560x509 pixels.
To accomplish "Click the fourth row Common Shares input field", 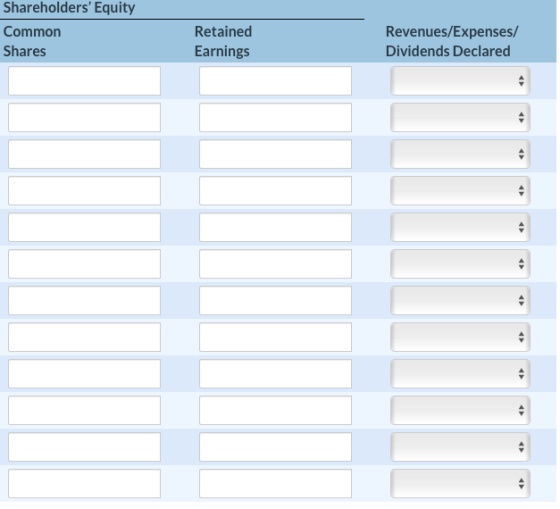I will (85, 191).
